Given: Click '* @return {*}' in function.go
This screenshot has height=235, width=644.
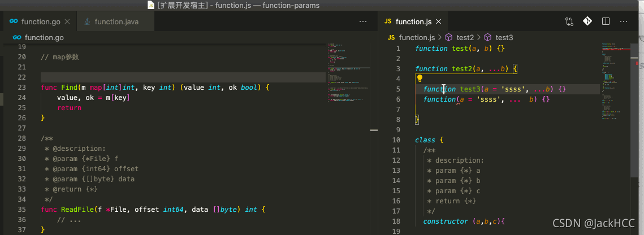Looking at the screenshot, I should click(71, 189).
